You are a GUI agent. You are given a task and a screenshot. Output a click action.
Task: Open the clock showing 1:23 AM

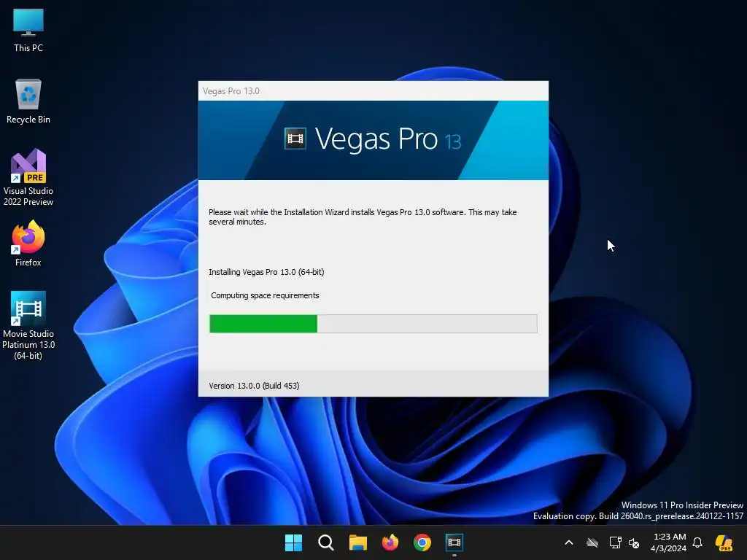pyautogui.click(x=669, y=542)
